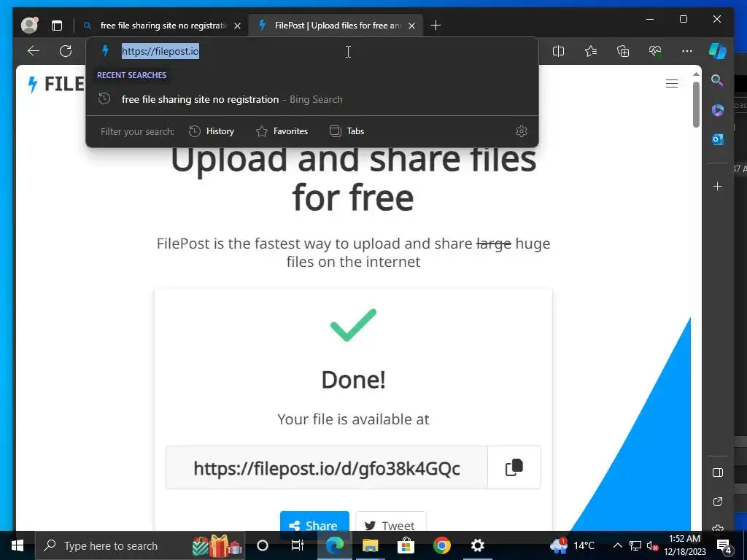Open split screen view icon
The width and height of the screenshot is (747, 560).
coord(558,51)
